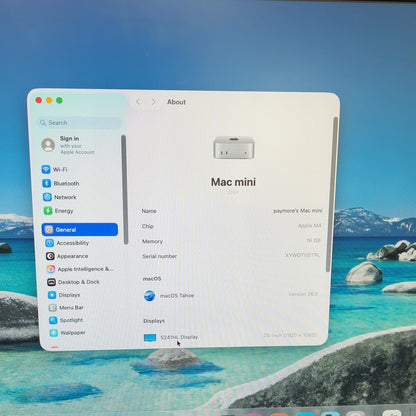The width and height of the screenshot is (416, 416).
Task: Click the Mac's name field value
Action: coord(298,211)
